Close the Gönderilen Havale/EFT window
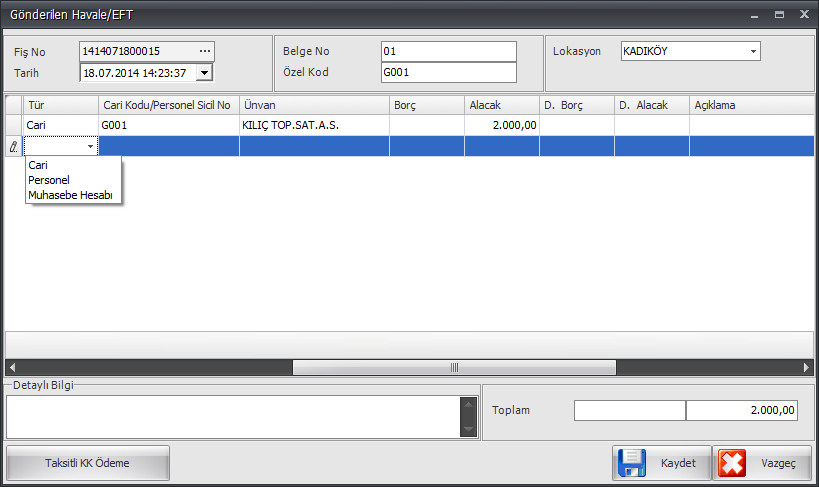Screen dimensions: 819x487 pyautogui.click(x=804, y=15)
